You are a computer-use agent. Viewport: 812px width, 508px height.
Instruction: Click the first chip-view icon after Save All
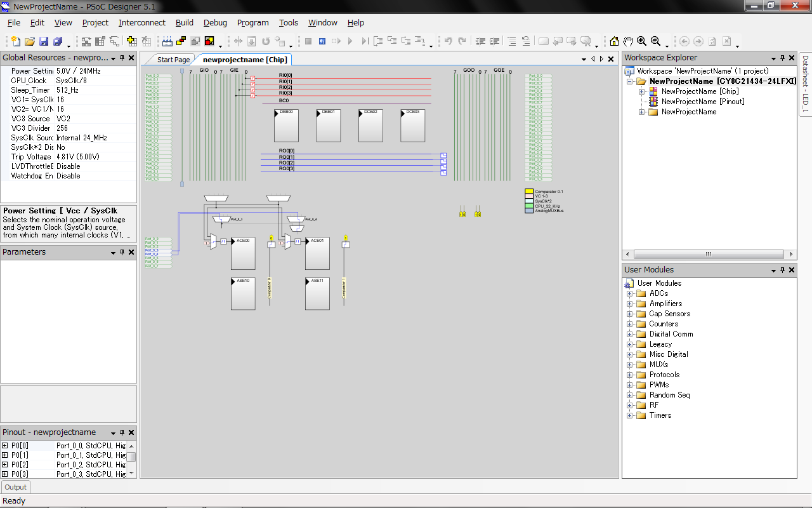[86, 41]
